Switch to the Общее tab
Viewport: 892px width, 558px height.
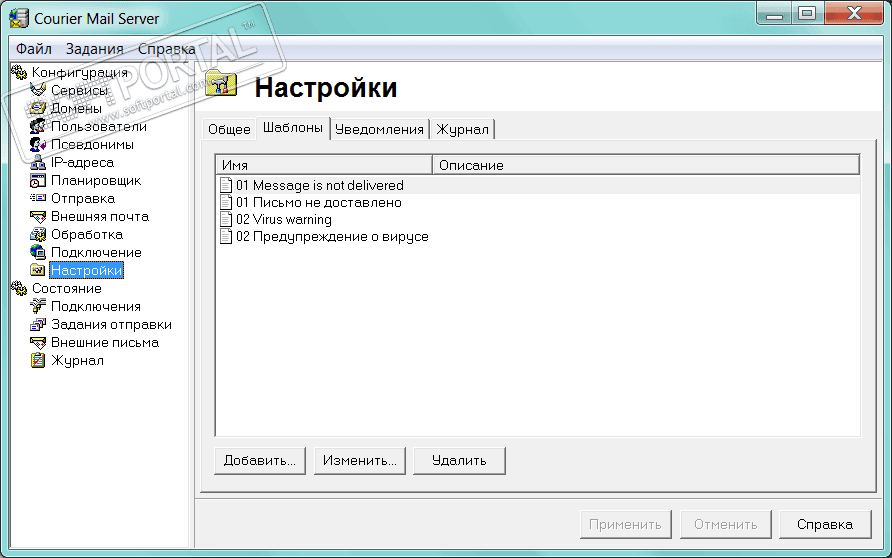(x=229, y=129)
